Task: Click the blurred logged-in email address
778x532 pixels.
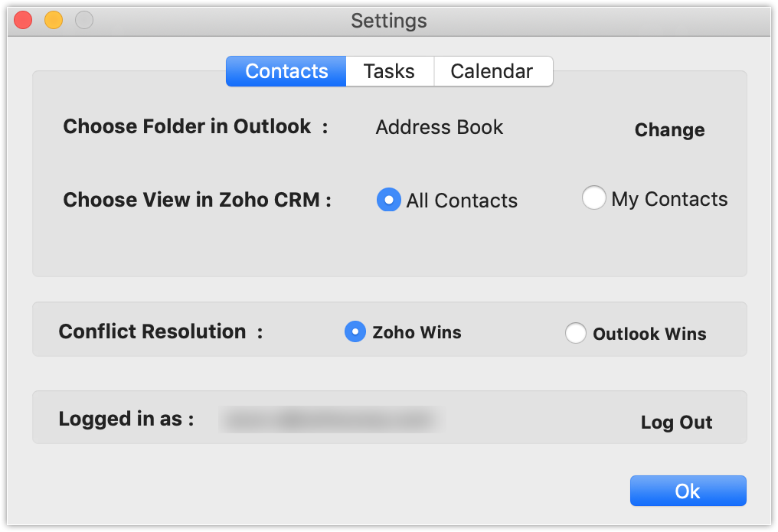Action: [329, 419]
